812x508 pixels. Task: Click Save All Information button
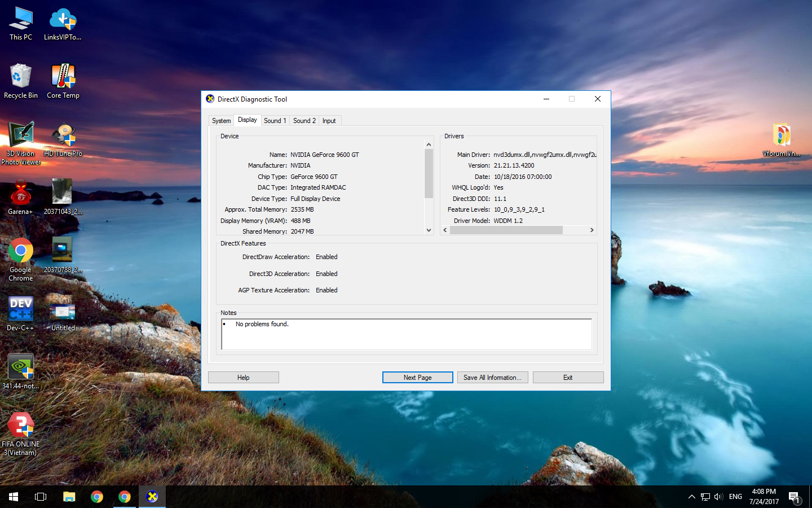[x=492, y=378]
